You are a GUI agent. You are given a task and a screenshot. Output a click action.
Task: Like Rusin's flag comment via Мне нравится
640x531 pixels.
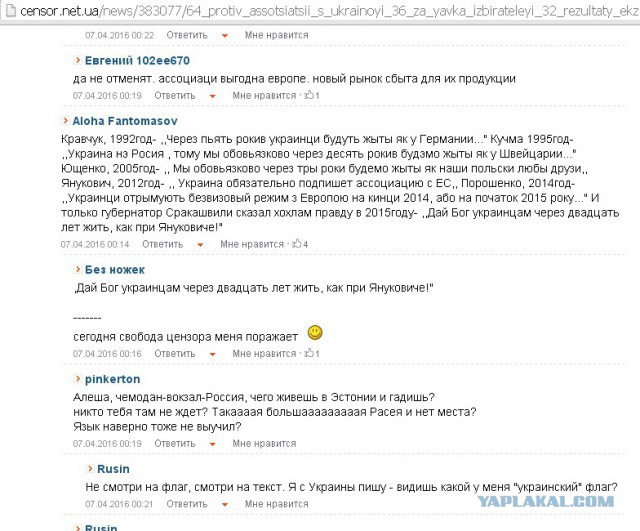pyautogui.click(x=276, y=504)
